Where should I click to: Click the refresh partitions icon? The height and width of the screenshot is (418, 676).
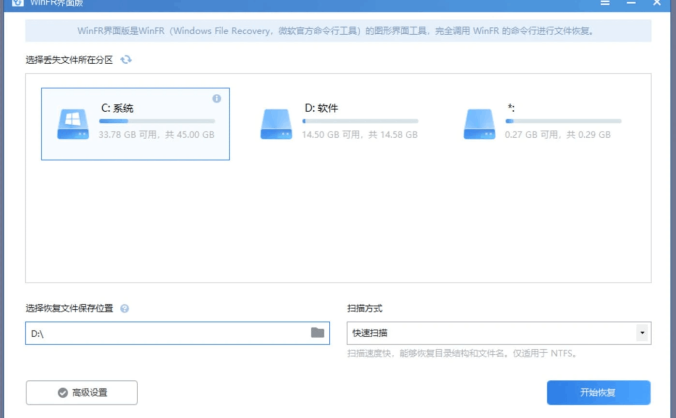click(126, 59)
